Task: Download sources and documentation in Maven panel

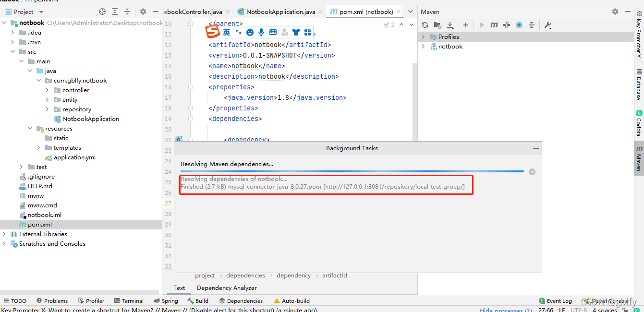Action: coord(450,25)
